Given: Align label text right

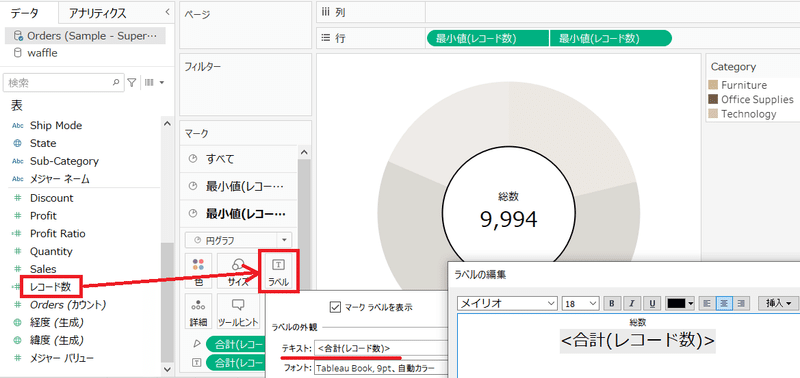Looking at the screenshot, I should coord(740,303).
